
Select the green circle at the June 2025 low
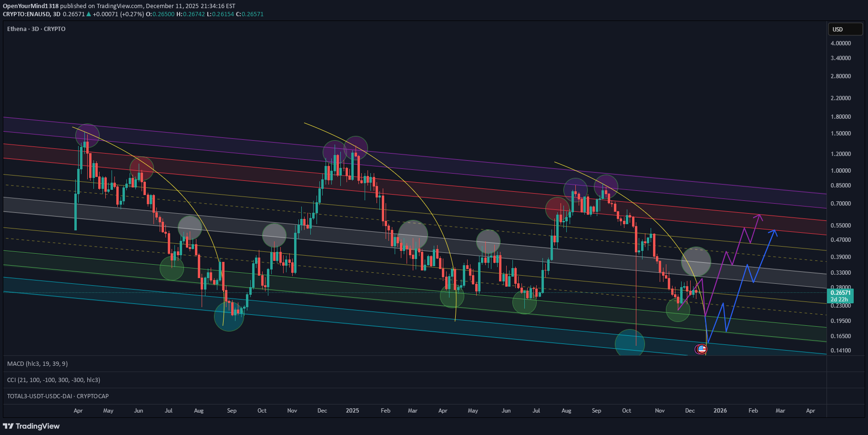(x=524, y=302)
